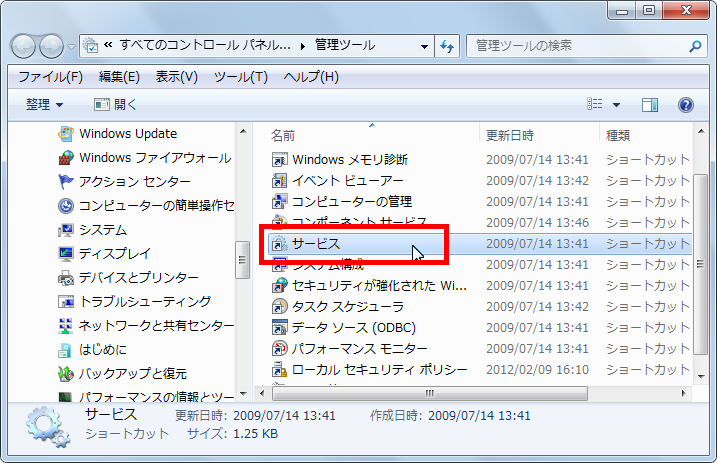Click the Forward navigation arrow
The image size is (717, 463).
[51, 46]
